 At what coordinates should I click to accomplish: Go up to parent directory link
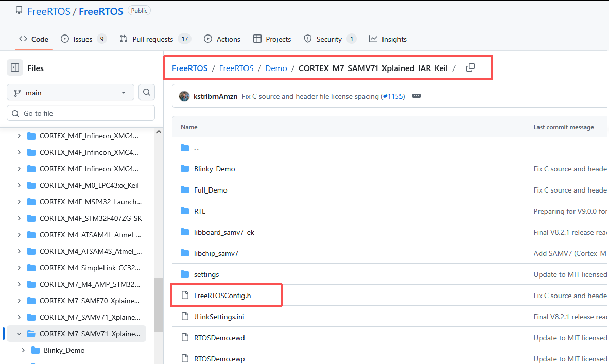[x=196, y=148]
